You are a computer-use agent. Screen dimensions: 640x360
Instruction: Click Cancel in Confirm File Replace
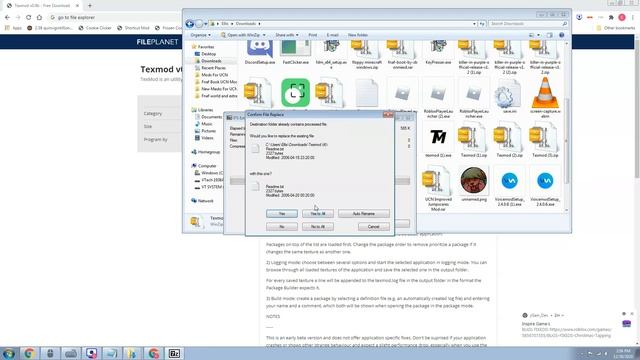[373, 227]
